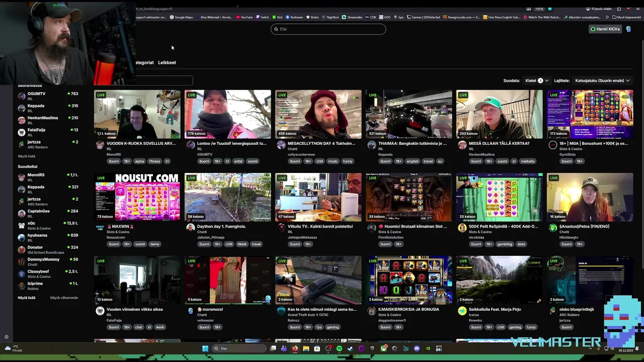The image size is (644, 362).
Task: Open the Lajittele sort order dropdown
Action: [x=602, y=80]
